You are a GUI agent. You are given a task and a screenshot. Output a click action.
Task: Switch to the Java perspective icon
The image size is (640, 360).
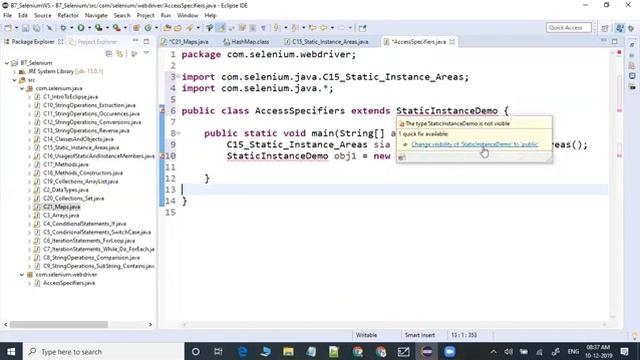620,28
